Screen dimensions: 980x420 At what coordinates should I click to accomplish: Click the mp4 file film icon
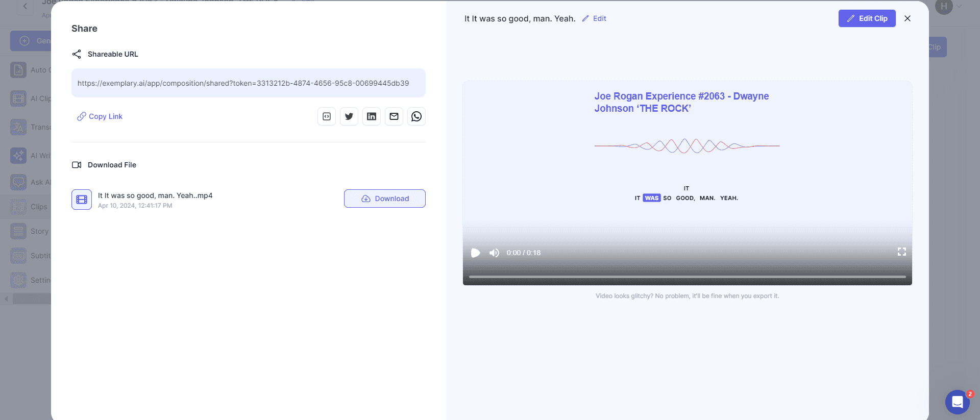pyautogui.click(x=82, y=200)
